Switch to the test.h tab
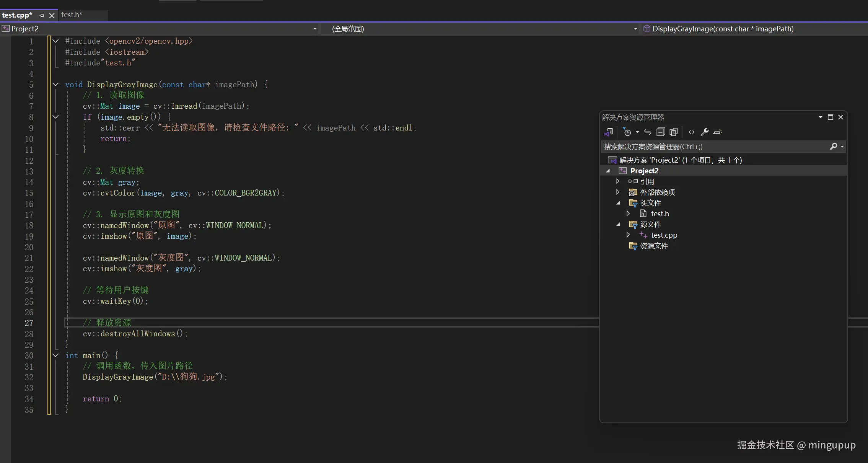 click(x=72, y=15)
